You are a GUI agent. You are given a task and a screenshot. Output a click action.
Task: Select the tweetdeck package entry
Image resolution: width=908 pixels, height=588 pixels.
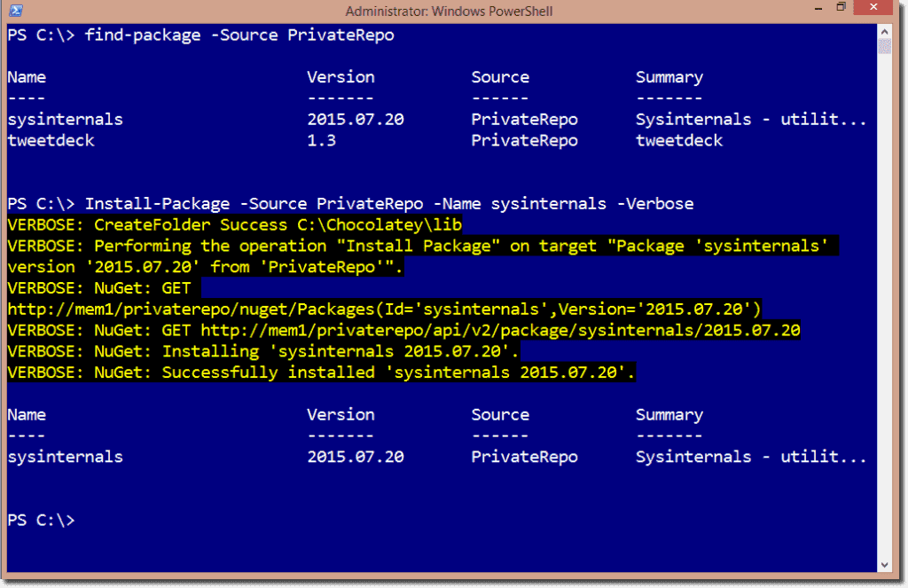point(51,140)
